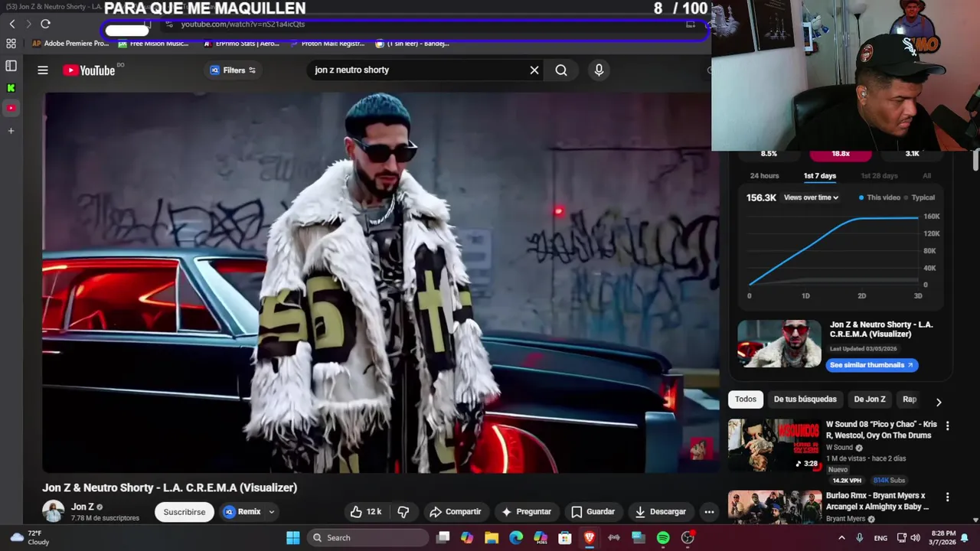Select the De Jon Z chip
This screenshot has width=980, height=551.
[x=870, y=399]
